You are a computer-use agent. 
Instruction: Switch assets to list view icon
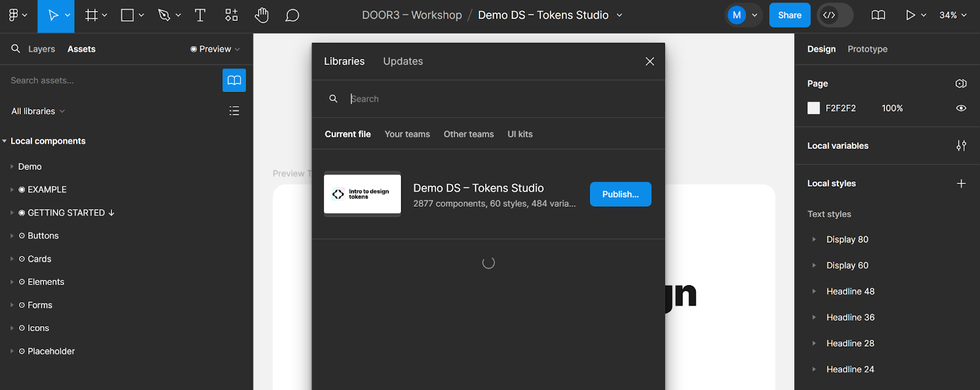pos(234,111)
